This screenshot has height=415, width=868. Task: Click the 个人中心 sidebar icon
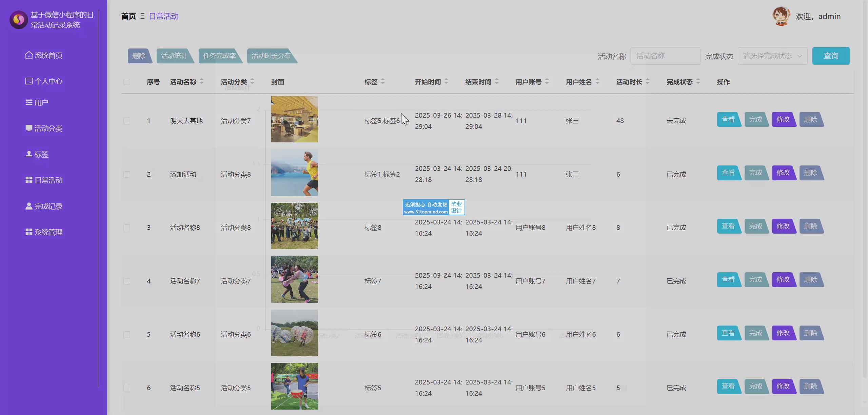(x=29, y=81)
